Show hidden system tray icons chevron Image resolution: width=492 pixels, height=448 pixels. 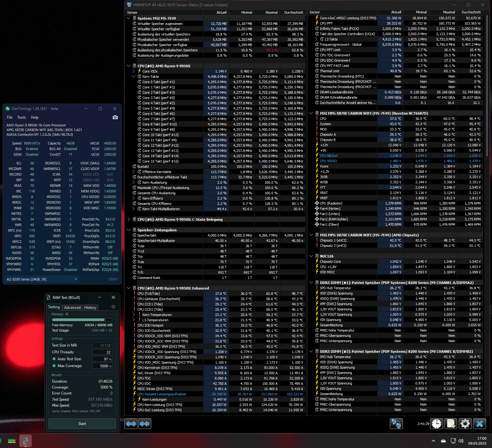tap(433, 441)
